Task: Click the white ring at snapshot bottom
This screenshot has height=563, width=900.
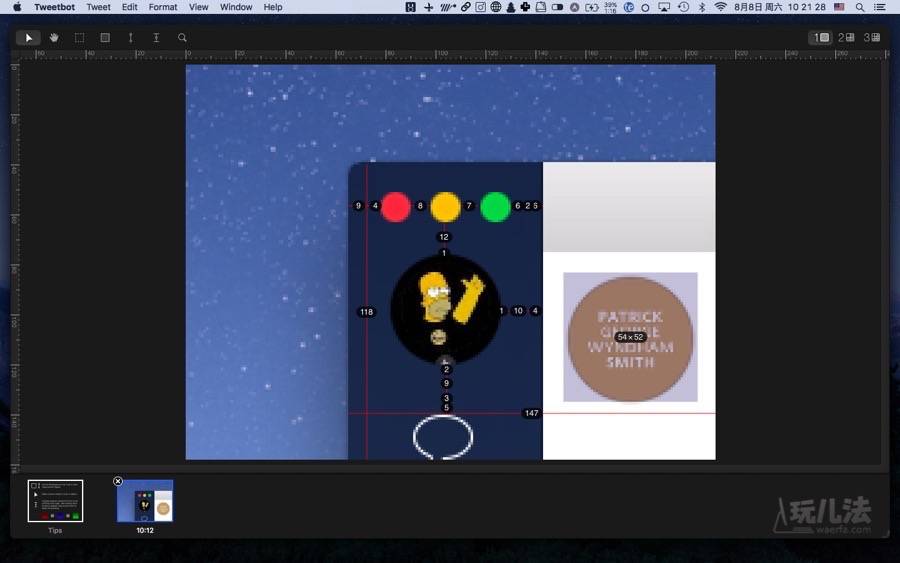Action: [443, 437]
